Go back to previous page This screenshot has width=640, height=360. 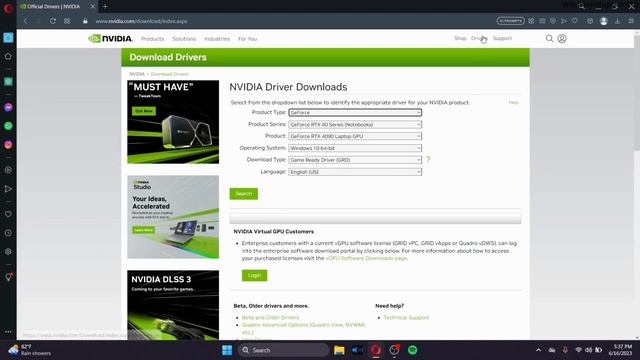(x=25, y=21)
